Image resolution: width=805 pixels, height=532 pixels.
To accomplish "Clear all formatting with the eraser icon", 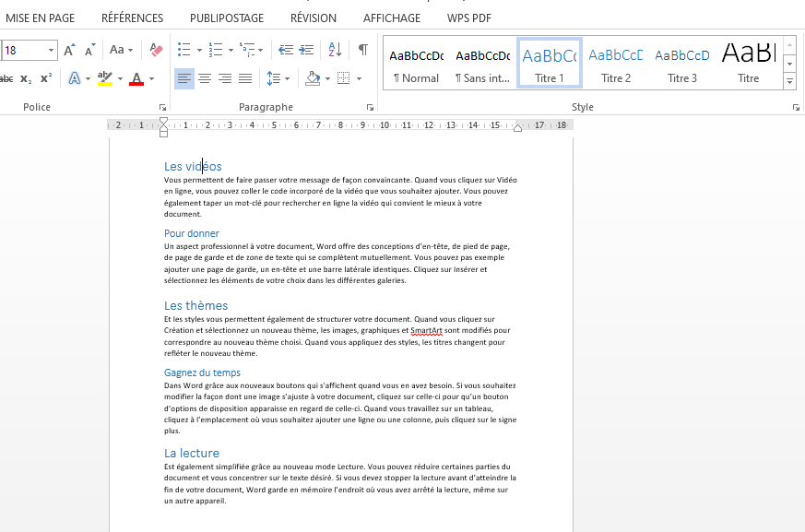I will (x=156, y=50).
